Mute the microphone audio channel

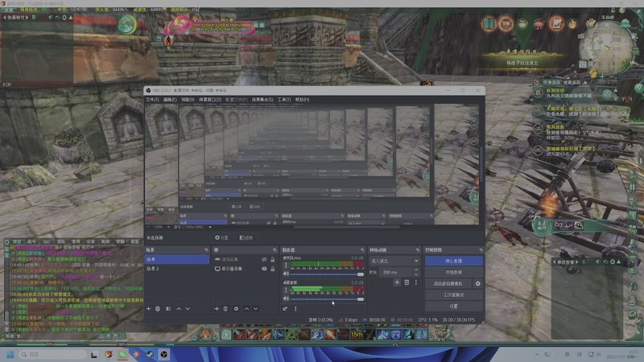pyautogui.click(x=287, y=274)
